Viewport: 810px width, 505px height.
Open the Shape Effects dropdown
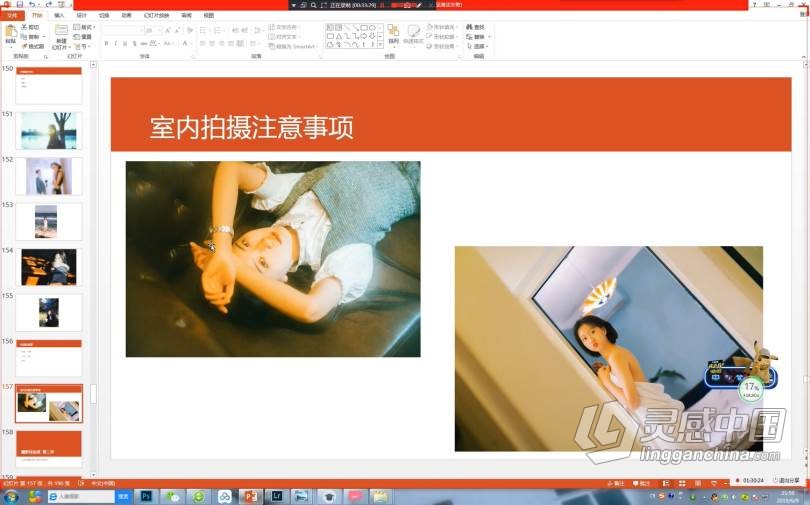point(443,46)
